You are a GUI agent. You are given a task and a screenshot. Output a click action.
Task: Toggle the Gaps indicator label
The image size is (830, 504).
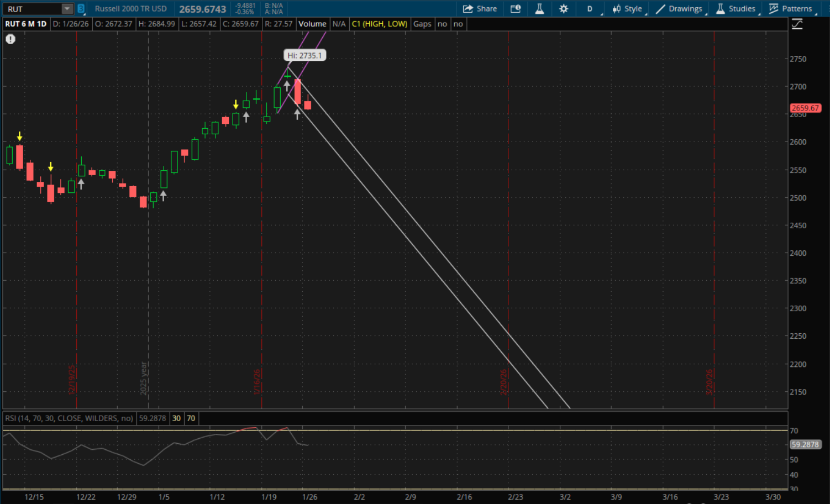(x=422, y=24)
